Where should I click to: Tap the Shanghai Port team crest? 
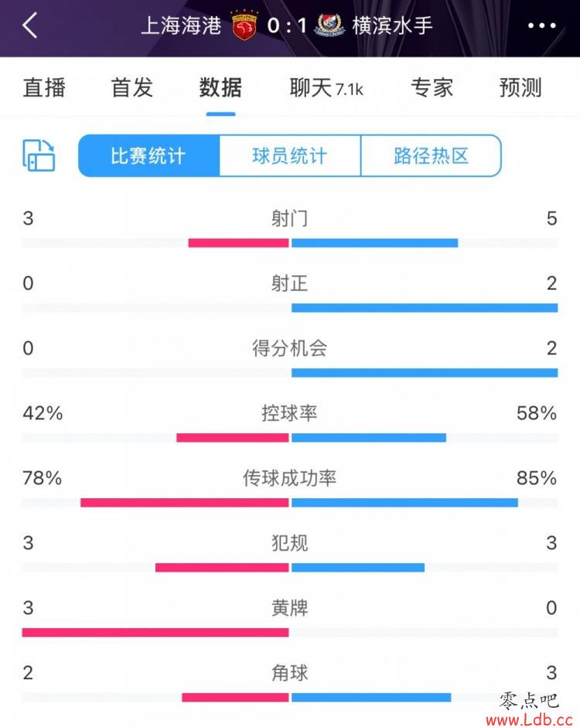pyautogui.click(x=244, y=26)
